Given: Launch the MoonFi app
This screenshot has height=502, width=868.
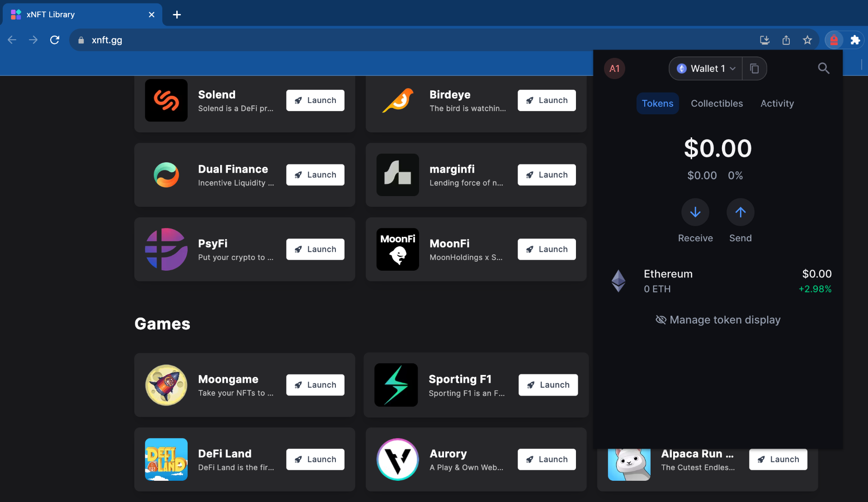Looking at the screenshot, I should pyautogui.click(x=547, y=249).
